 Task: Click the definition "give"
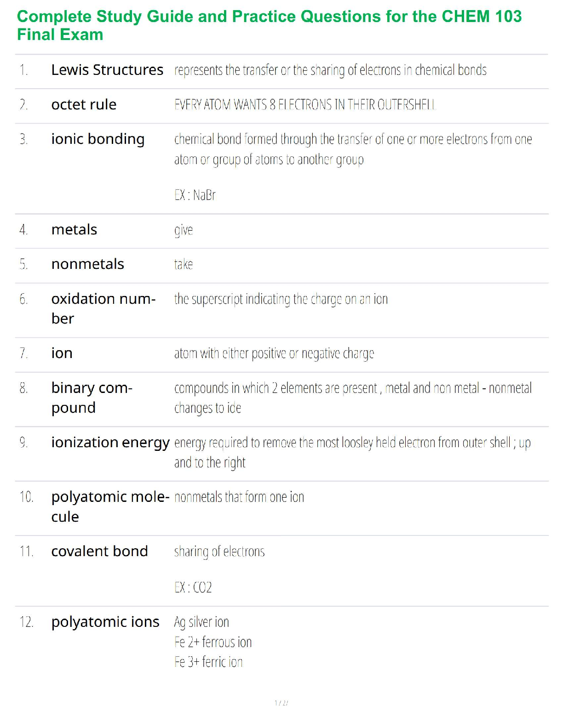[184, 230]
